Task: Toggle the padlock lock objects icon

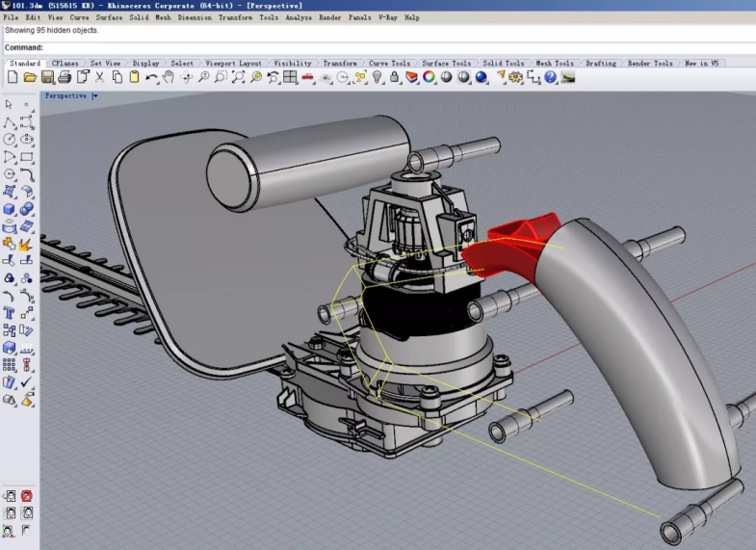Action: tap(395, 77)
